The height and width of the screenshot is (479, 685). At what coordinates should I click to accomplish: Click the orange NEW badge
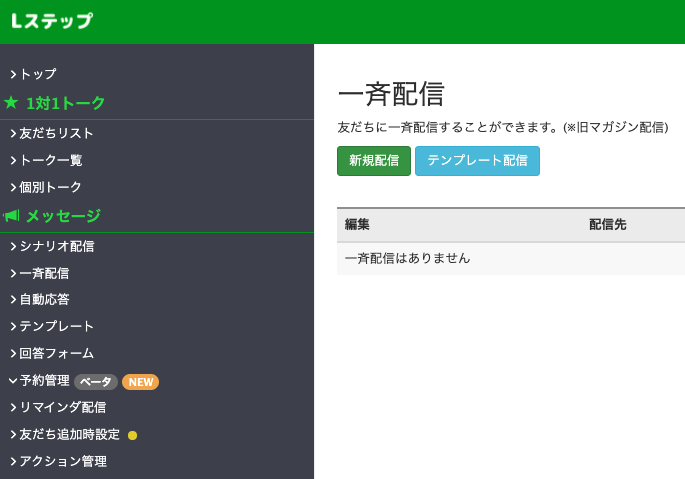pos(140,382)
